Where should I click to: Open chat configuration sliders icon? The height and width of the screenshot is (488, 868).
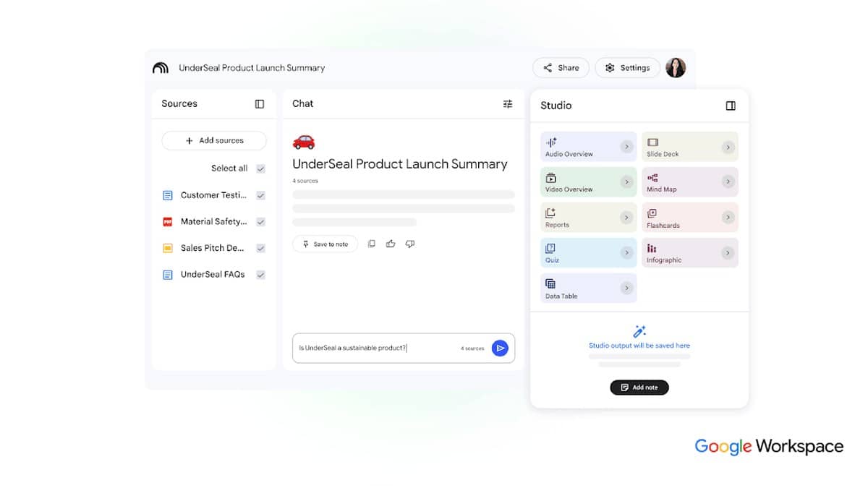point(508,104)
